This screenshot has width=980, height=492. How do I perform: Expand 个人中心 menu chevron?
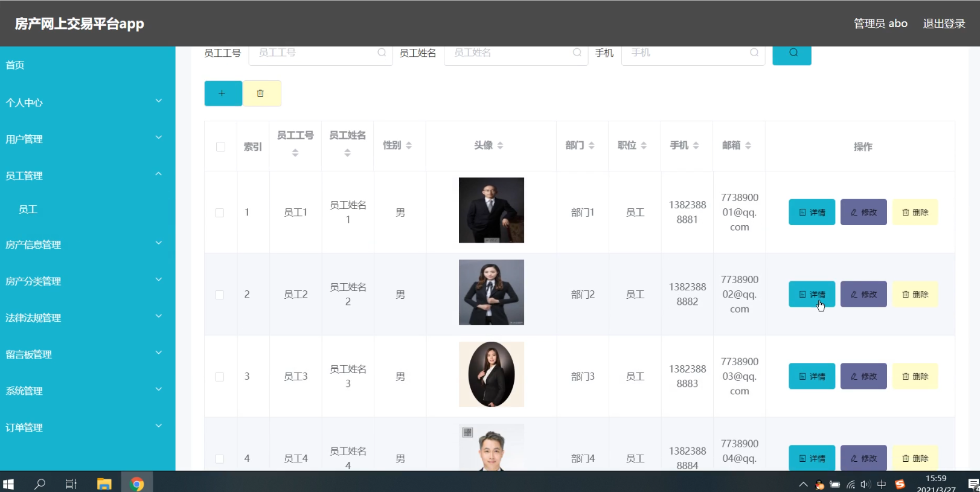(x=159, y=101)
